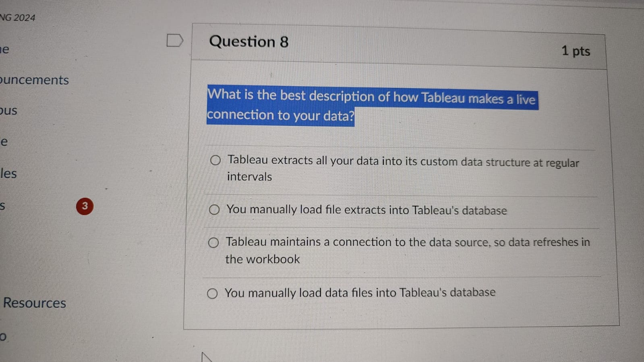Click the red badge showing 3 notifications
644x362 pixels.
click(85, 206)
